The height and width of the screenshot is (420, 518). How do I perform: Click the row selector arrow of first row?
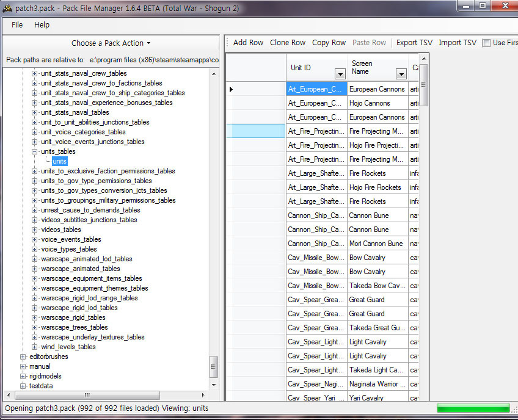(231, 89)
